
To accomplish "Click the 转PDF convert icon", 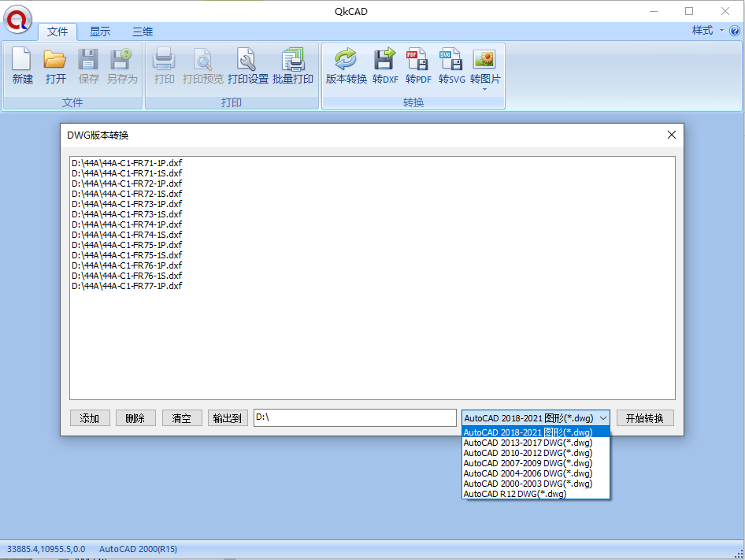I will coord(418,66).
